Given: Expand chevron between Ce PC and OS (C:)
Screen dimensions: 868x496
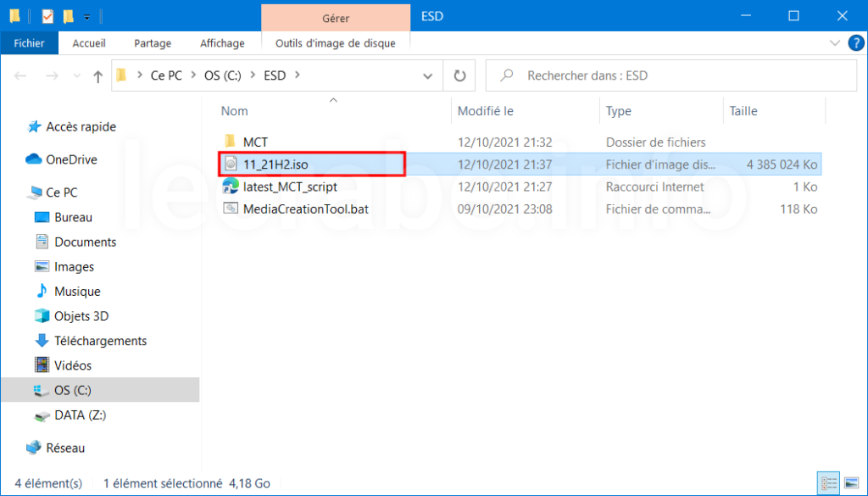Looking at the screenshot, I should click(x=194, y=75).
